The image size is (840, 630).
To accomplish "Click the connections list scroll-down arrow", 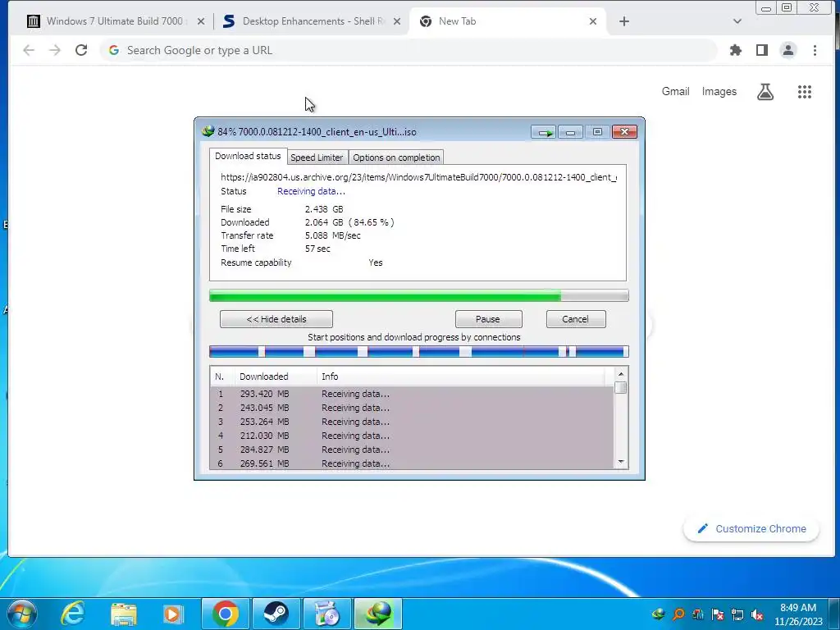I will pos(621,462).
